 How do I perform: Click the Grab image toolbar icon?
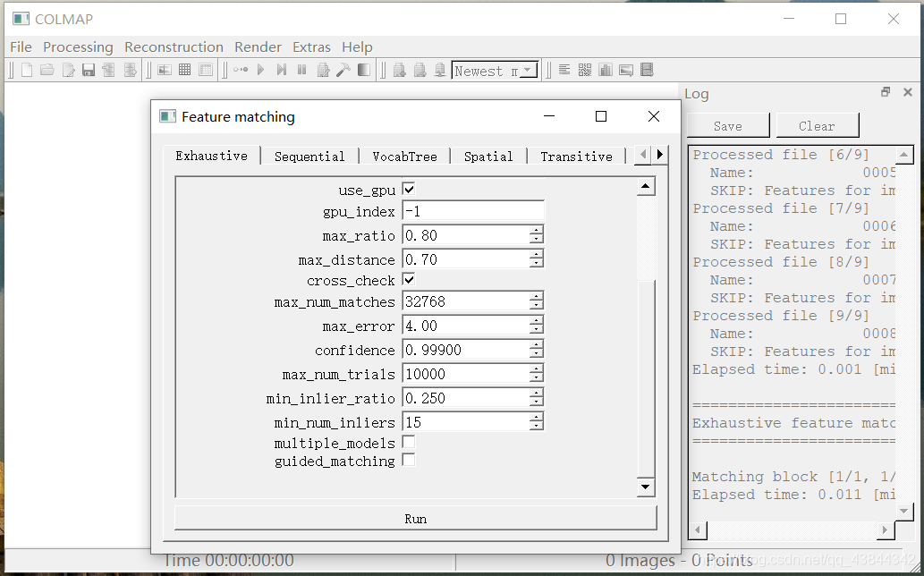(626, 70)
